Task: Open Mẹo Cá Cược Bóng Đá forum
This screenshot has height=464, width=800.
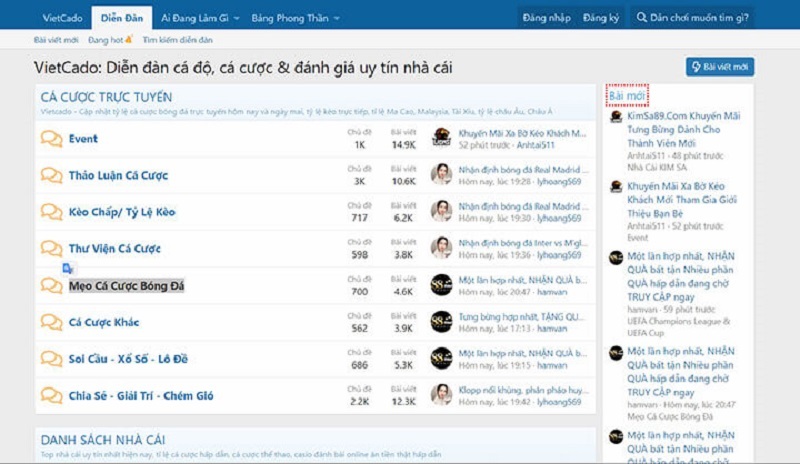Action: click(x=127, y=286)
